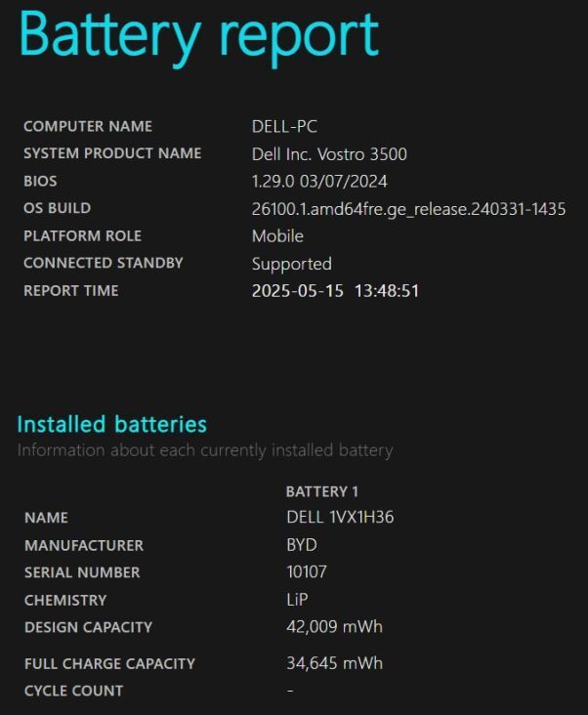Click design capacity 42,009 mWh
This screenshot has height=715, width=588.
(334, 626)
